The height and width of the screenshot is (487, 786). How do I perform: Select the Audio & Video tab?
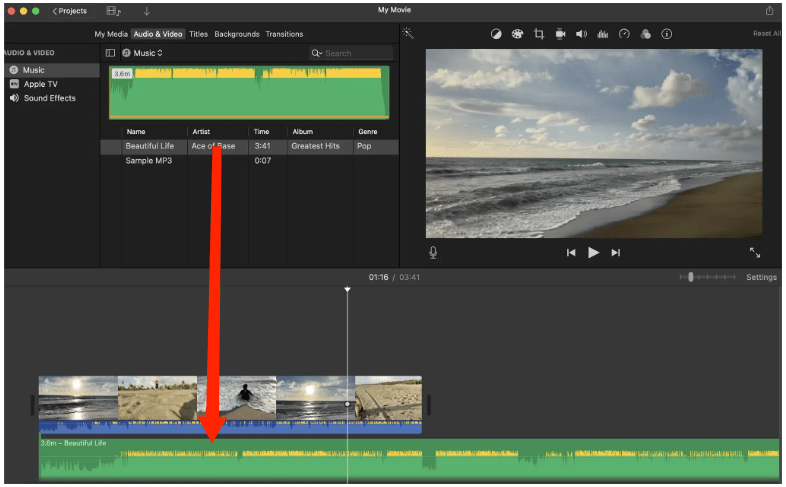pos(158,34)
